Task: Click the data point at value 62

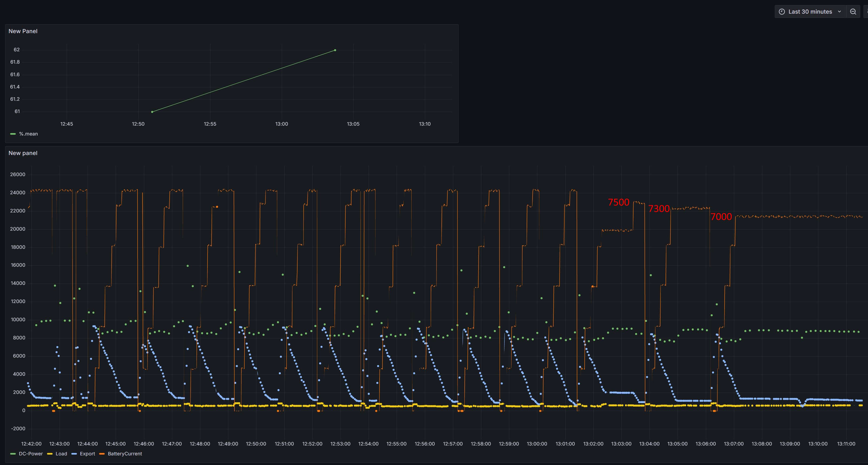Action: click(335, 50)
